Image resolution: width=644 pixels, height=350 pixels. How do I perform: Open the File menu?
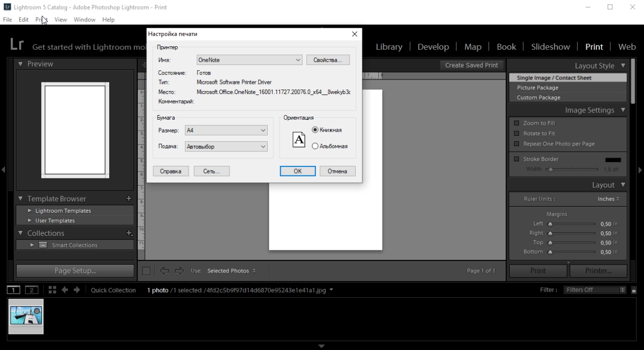point(8,20)
